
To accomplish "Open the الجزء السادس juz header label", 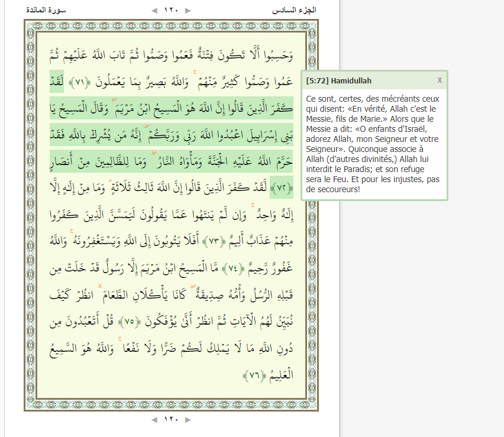I will coord(294,11).
